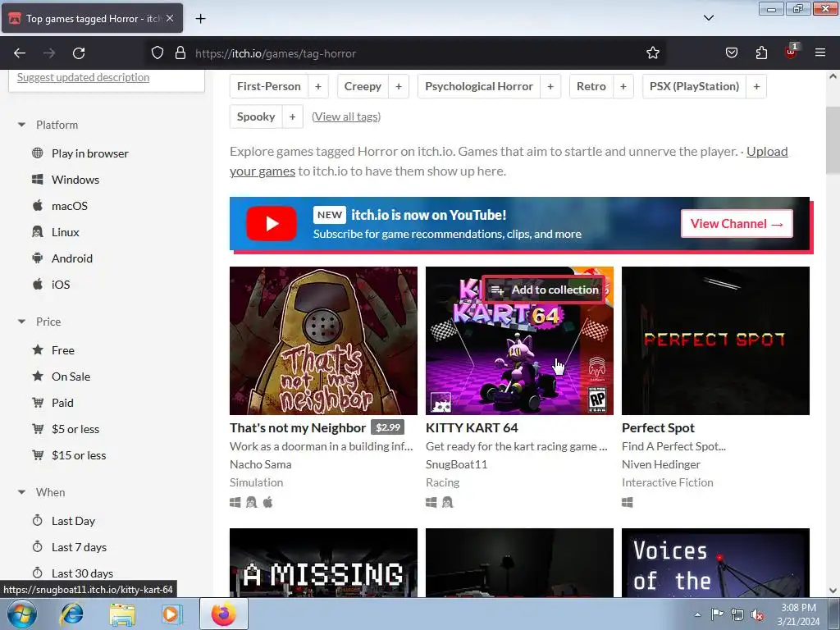840x630 pixels.
Task: Open the First-Person tag
Action: pyautogui.click(x=269, y=87)
